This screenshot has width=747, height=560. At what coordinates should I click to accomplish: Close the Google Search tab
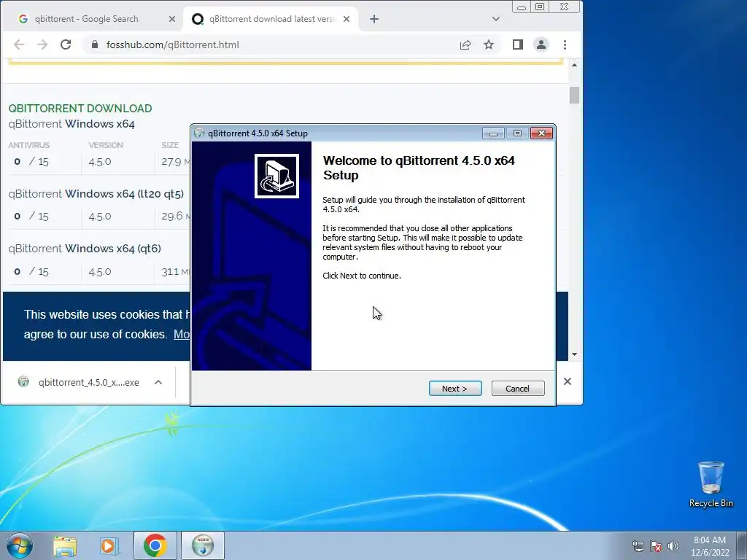coord(172,19)
